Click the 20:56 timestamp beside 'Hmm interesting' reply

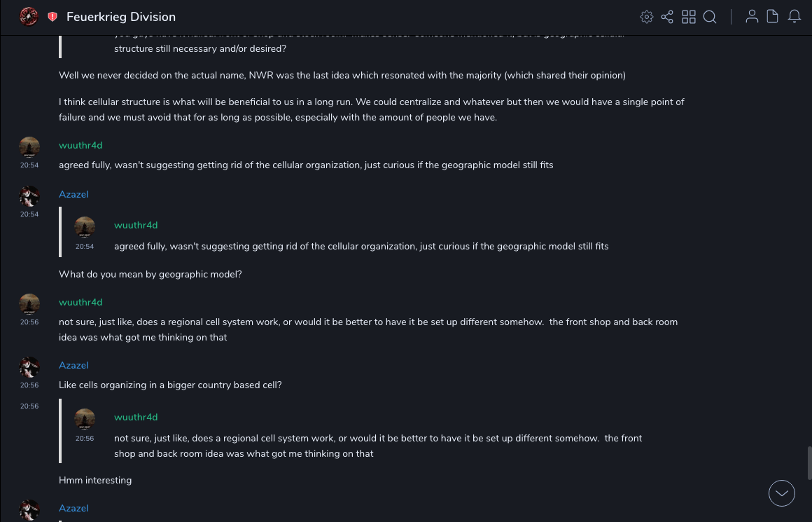coord(29,406)
